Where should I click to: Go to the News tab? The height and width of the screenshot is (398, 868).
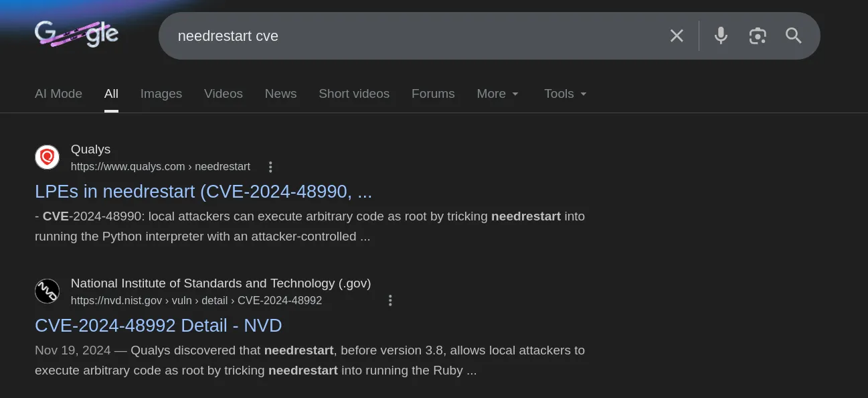280,94
